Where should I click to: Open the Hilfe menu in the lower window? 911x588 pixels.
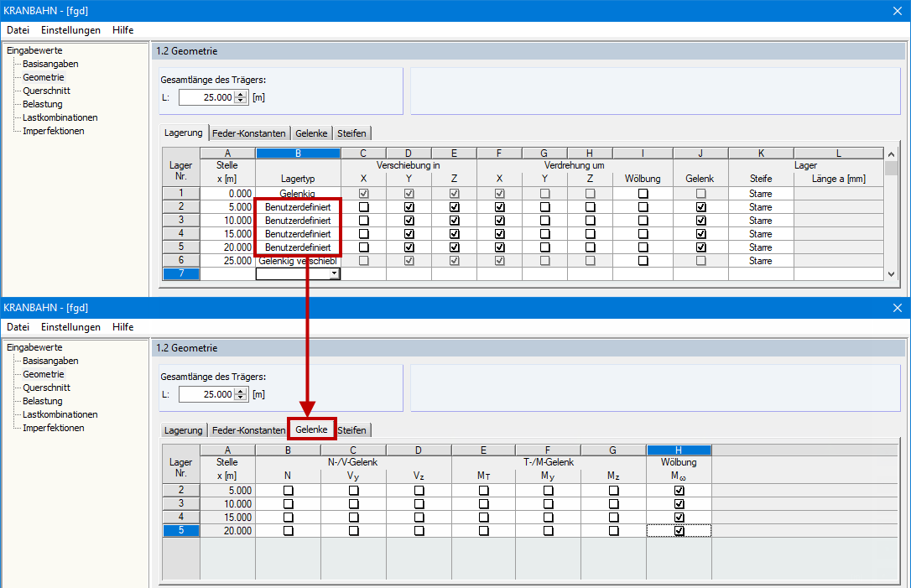pyautogui.click(x=122, y=327)
